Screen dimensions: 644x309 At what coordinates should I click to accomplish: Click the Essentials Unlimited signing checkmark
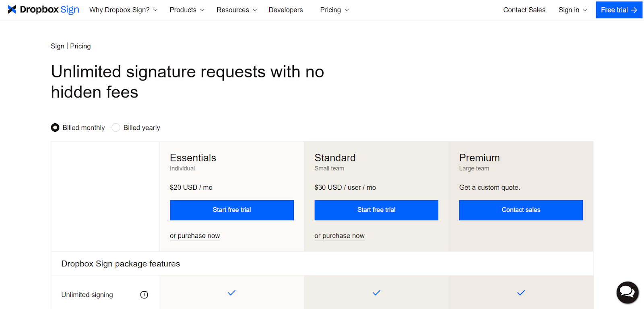click(x=231, y=293)
